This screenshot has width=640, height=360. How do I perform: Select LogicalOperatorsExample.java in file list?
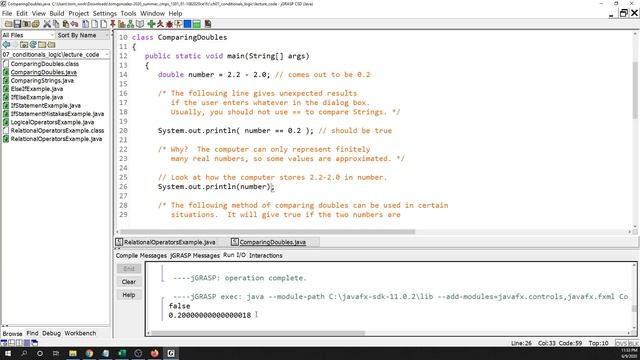pos(52,122)
